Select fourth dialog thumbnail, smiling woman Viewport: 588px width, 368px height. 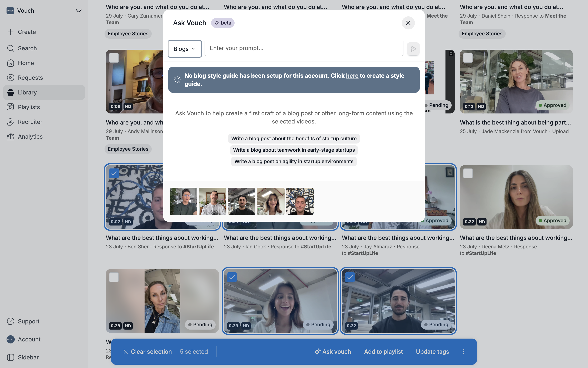click(271, 201)
